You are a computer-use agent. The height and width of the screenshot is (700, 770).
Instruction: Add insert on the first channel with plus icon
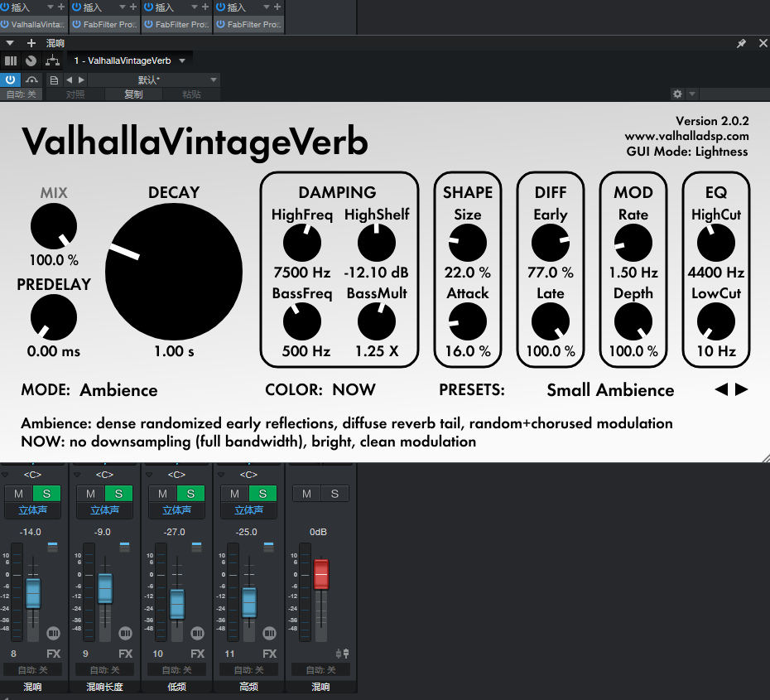click(61, 7)
